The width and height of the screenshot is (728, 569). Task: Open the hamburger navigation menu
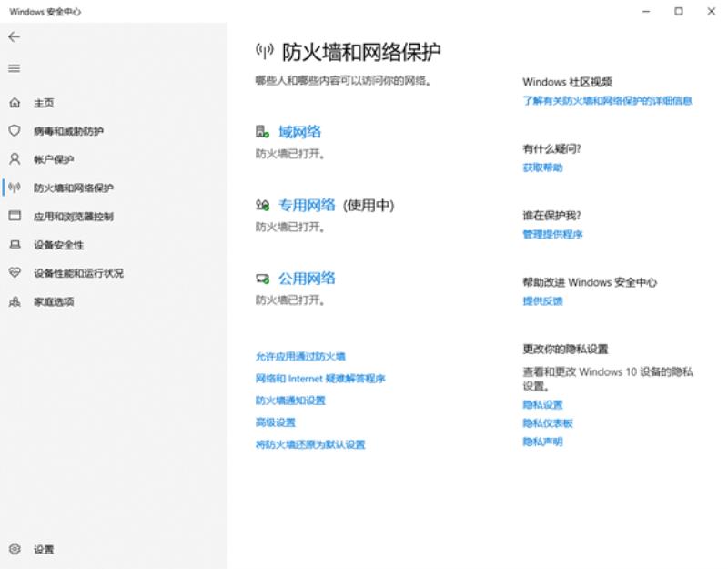click(14, 69)
